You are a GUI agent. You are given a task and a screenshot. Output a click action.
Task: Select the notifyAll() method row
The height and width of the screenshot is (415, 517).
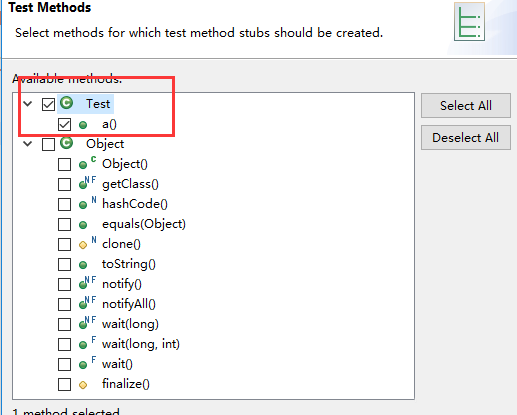(129, 304)
